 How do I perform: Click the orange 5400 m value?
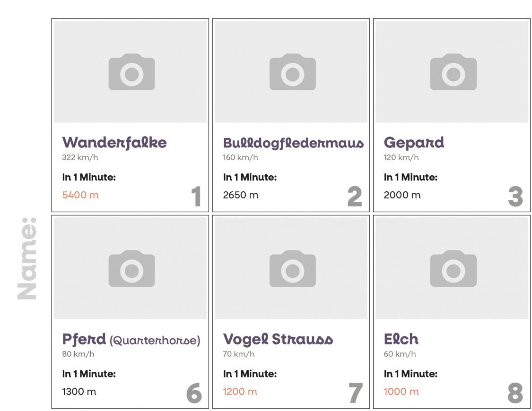80,195
